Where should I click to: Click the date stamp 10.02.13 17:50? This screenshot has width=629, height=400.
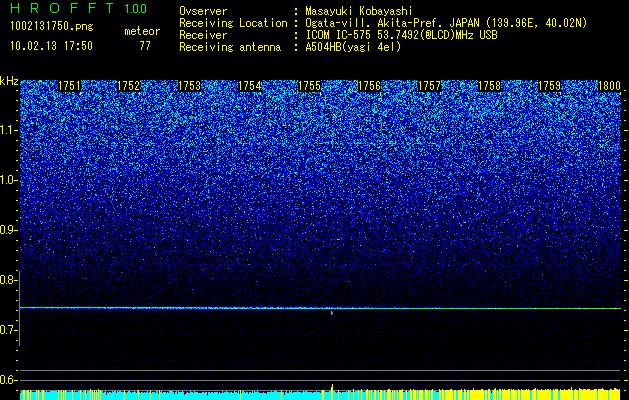click(51, 46)
